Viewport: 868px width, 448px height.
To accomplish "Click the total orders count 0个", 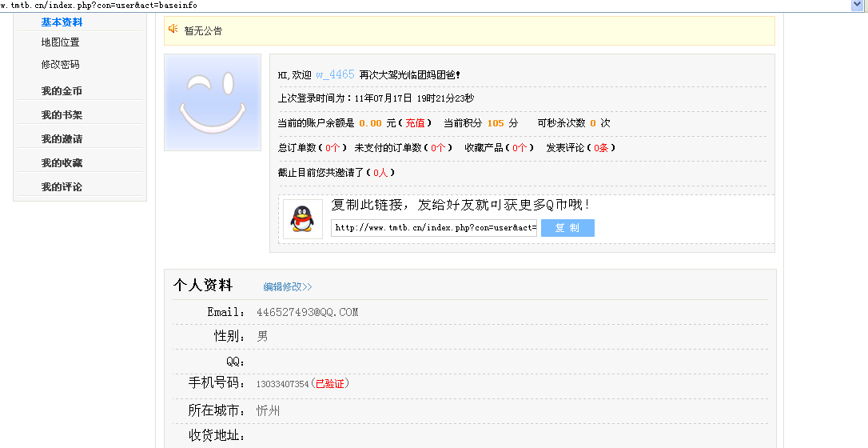I will [x=334, y=148].
